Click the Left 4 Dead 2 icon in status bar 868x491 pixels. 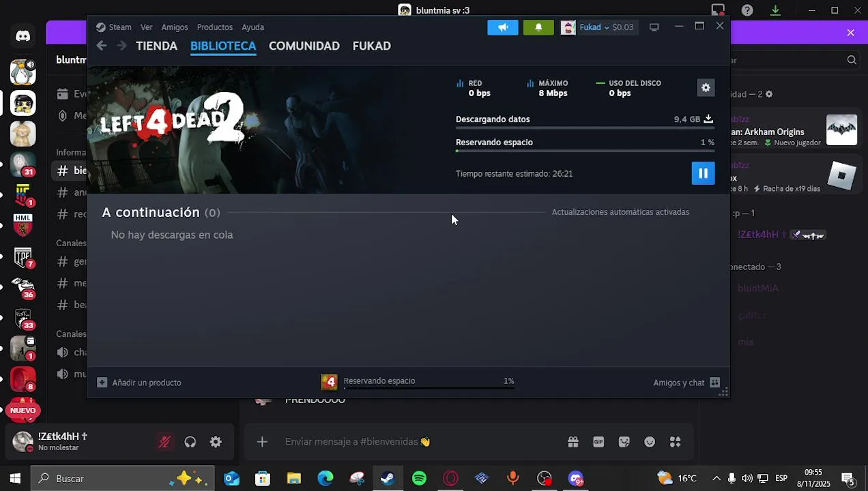point(329,382)
